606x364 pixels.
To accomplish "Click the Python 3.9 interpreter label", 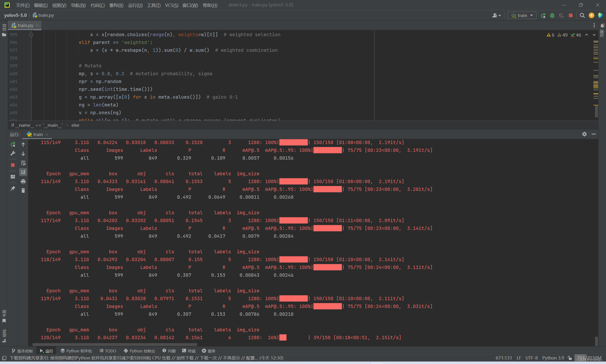I will (553, 358).
